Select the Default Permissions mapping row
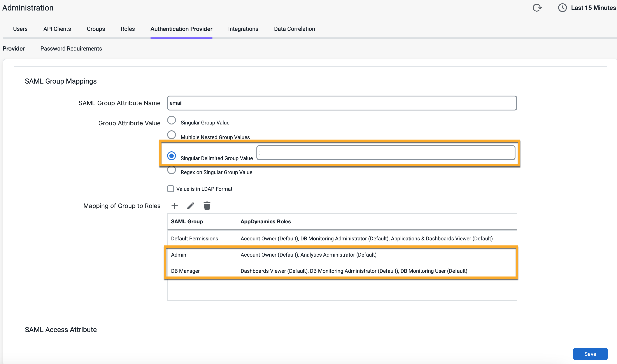617x364 pixels. coord(342,238)
